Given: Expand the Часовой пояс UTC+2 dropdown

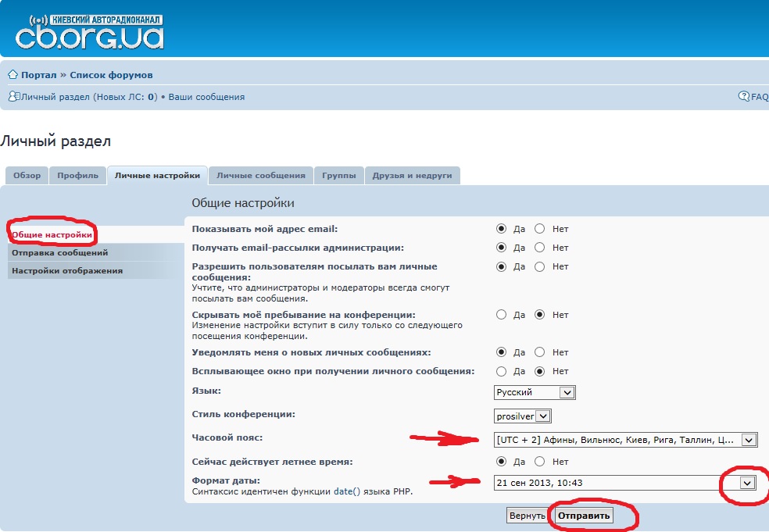Looking at the screenshot, I should click(x=625, y=440).
